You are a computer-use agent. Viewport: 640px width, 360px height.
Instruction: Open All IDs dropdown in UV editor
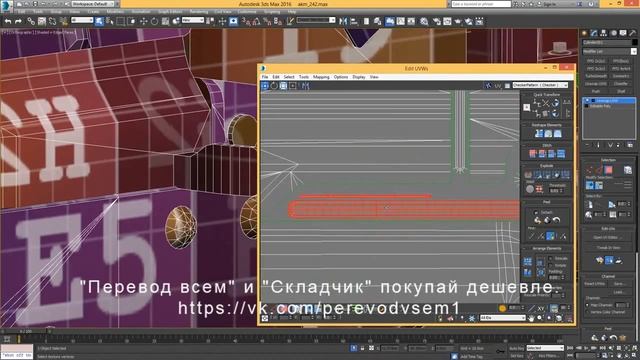pyautogui.click(x=502, y=318)
